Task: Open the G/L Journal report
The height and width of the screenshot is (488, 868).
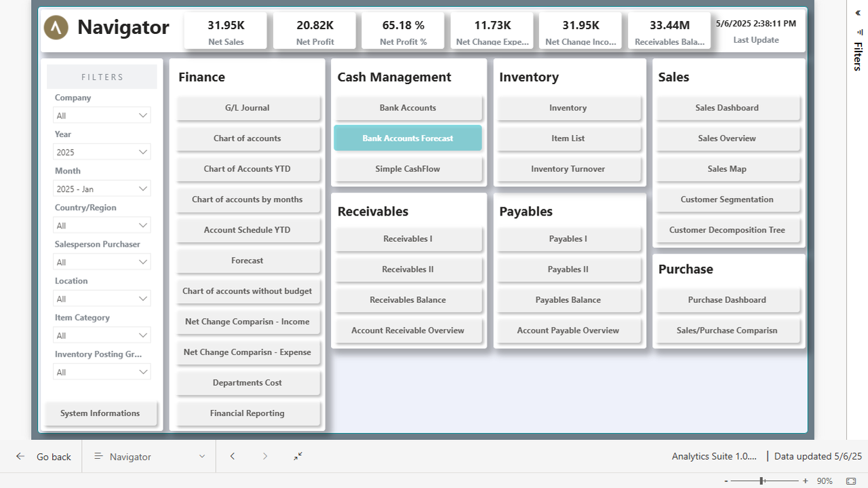Action: coord(248,108)
